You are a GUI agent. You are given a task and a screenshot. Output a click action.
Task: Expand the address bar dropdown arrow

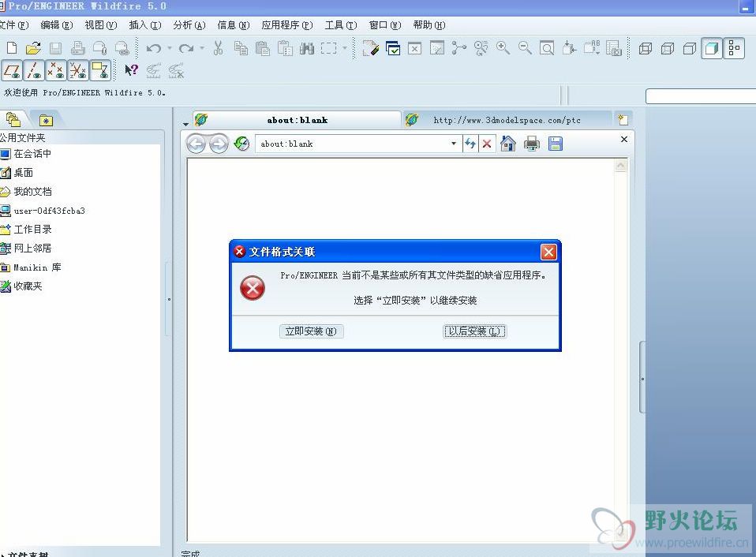pos(454,144)
